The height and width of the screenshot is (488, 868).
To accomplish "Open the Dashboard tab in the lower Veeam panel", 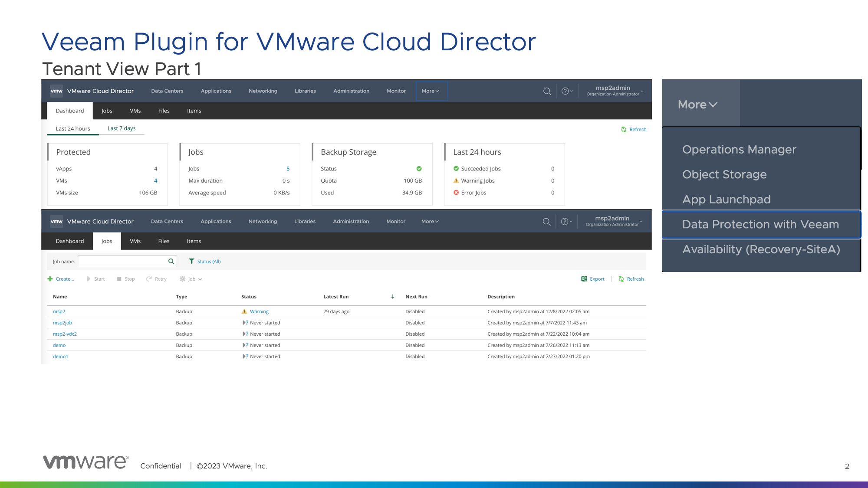I will click(x=70, y=241).
